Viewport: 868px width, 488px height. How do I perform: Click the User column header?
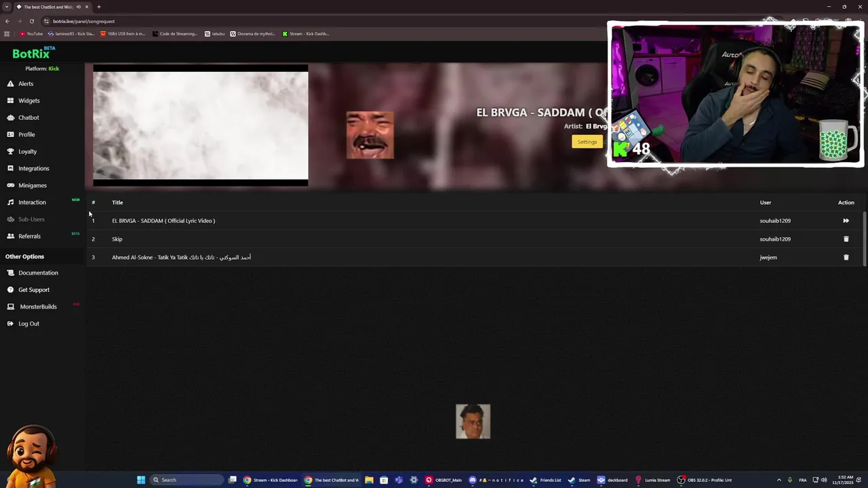pyautogui.click(x=766, y=202)
